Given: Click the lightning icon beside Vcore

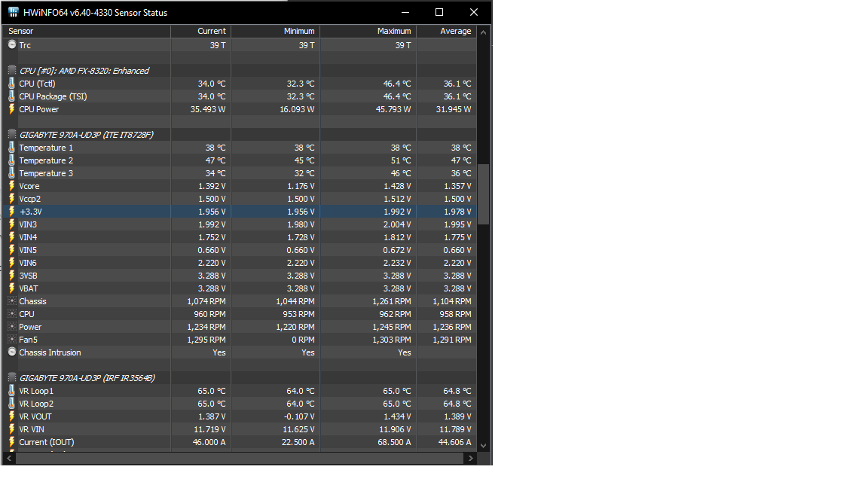Looking at the screenshot, I should tap(12, 186).
